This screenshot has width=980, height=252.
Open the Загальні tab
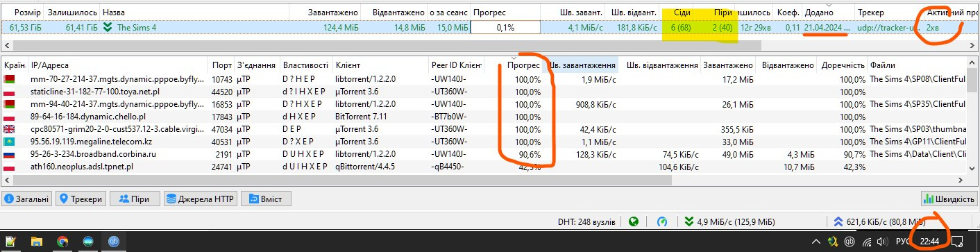(27, 199)
